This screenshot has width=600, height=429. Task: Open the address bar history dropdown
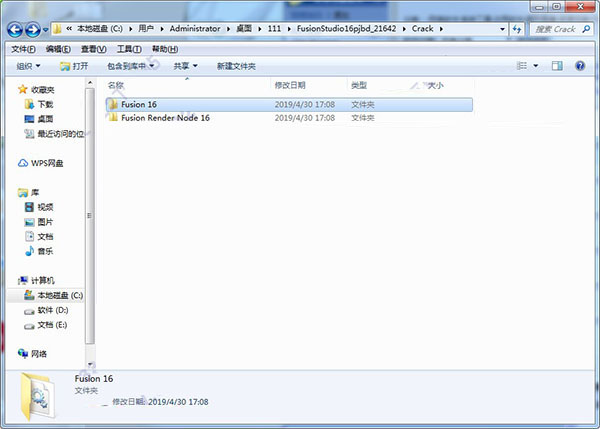[502, 29]
